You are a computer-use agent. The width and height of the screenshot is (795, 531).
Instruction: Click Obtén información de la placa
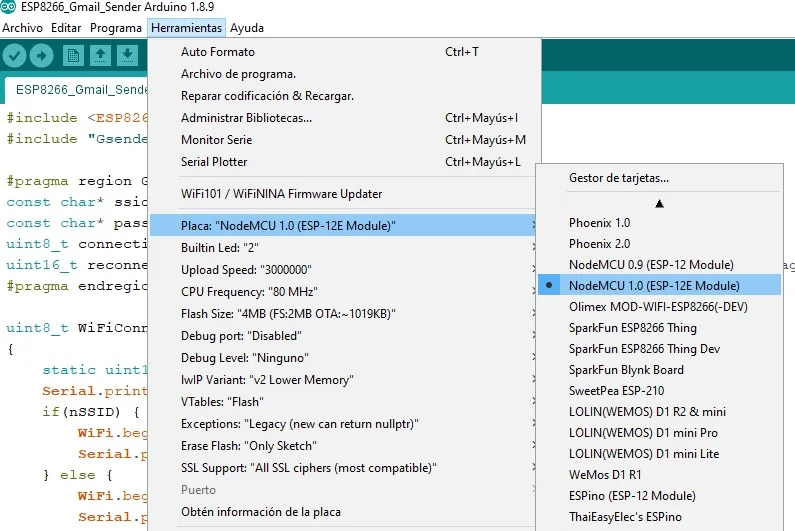click(x=343, y=512)
